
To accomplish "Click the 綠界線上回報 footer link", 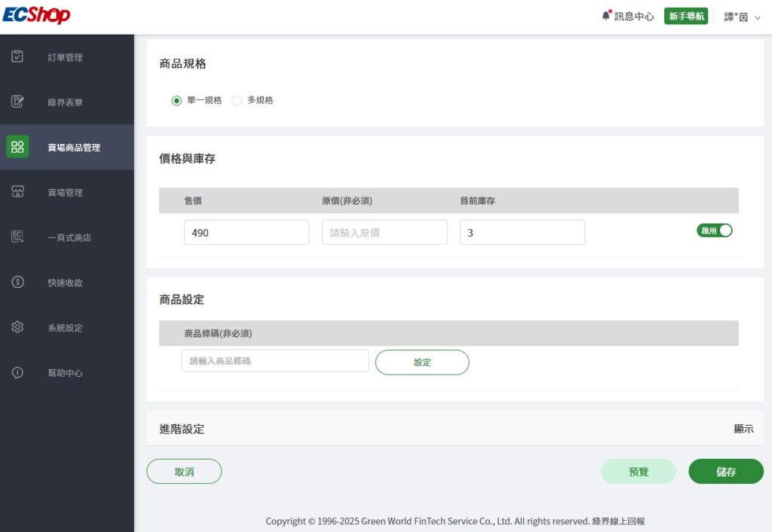I will pyautogui.click(x=618, y=521).
